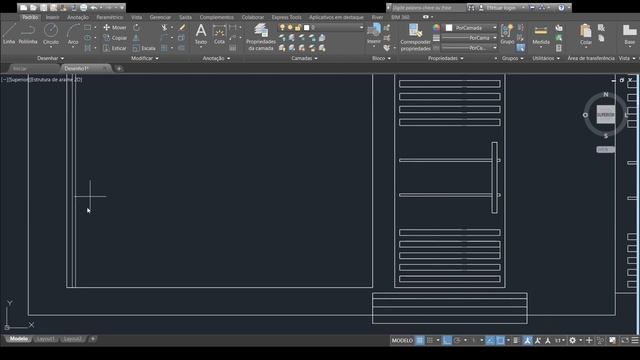640x360 pixels.
Task: Click the white layer color swatch
Action: click(307, 27)
